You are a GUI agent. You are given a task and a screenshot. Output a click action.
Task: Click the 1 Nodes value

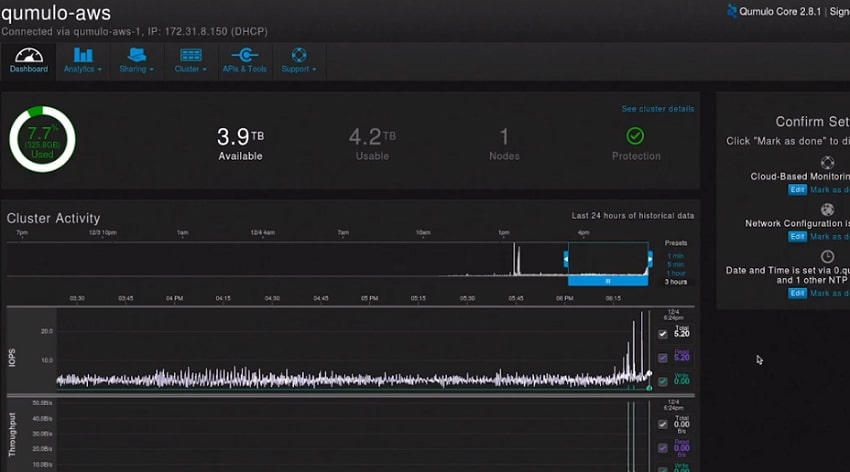pyautogui.click(x=504, y=137)
